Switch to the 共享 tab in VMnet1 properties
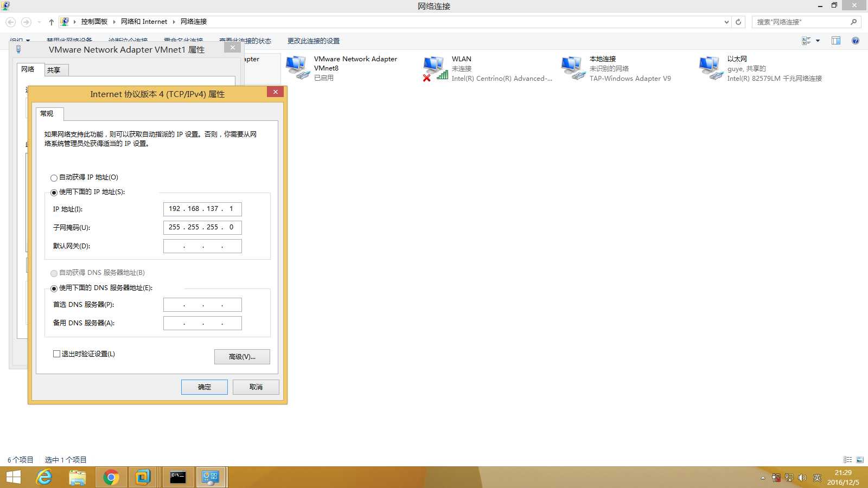Image resolution: width=868 pixels, height=488 pixels. [x=55, y=70]
